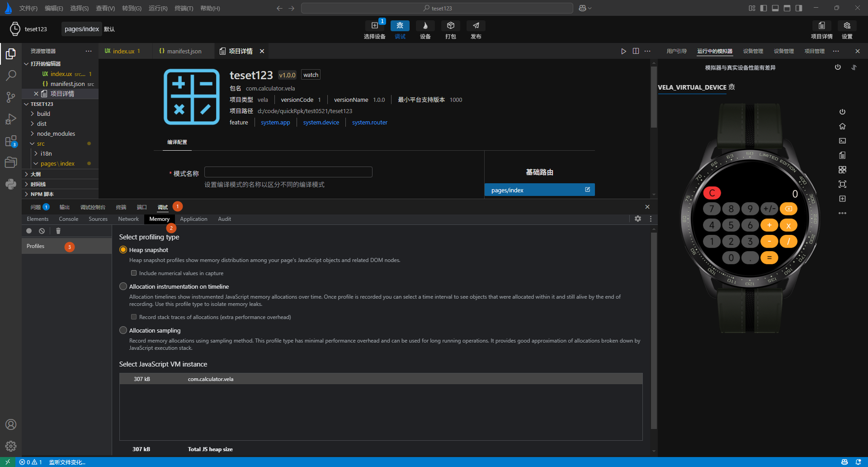
Task: Click the run triangle in editor toolbar
Action: pos(623,51)
